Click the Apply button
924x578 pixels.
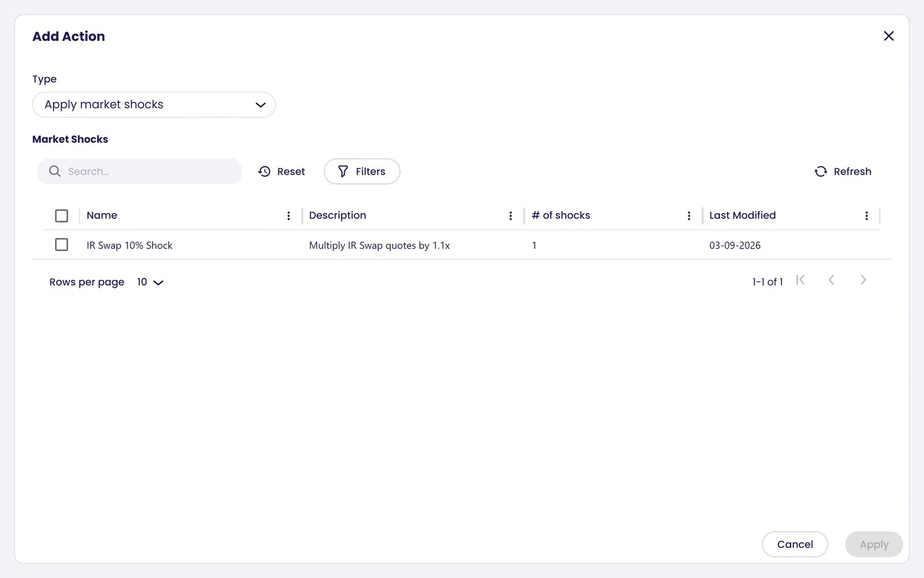(x=874, y=544)
